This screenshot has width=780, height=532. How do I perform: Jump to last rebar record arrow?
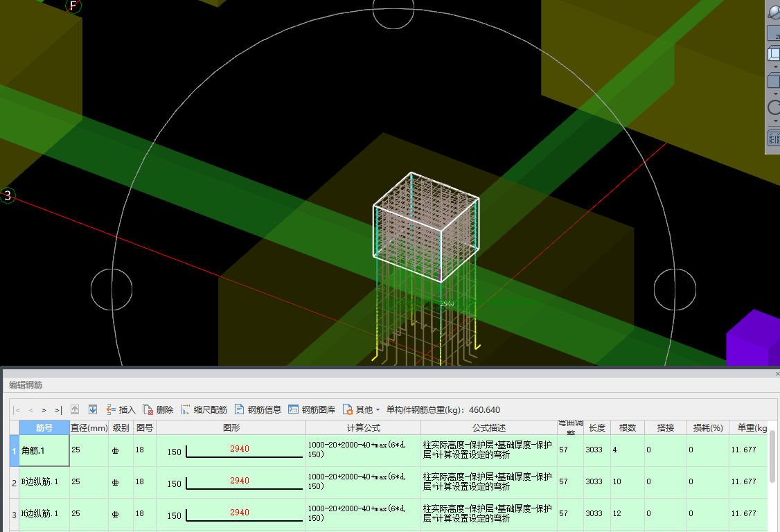(58, 411)
